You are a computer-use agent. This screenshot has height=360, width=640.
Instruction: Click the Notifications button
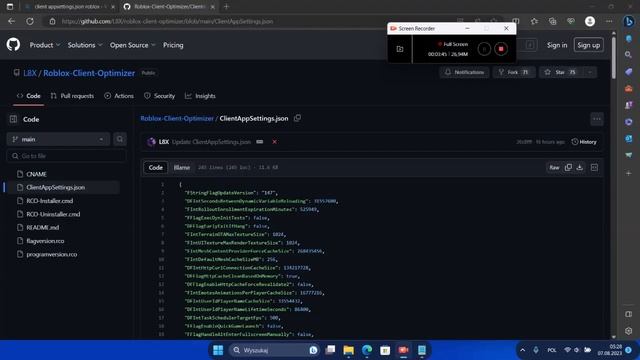[x=464, y=72]
